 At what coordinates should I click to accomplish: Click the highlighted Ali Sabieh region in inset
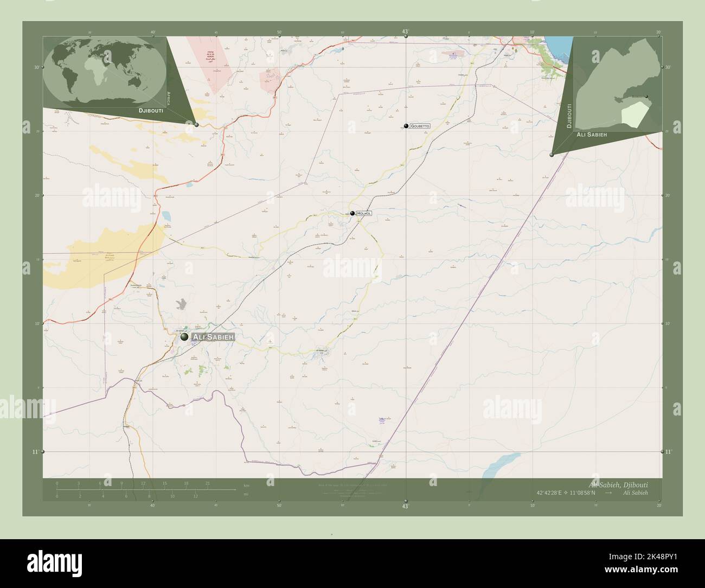(636, 115)
